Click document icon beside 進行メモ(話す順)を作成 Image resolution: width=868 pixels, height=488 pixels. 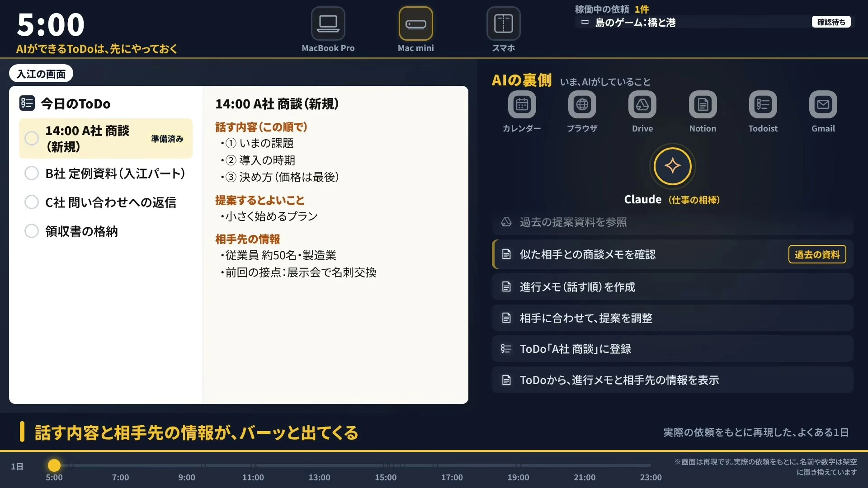[x=506, y=287]
